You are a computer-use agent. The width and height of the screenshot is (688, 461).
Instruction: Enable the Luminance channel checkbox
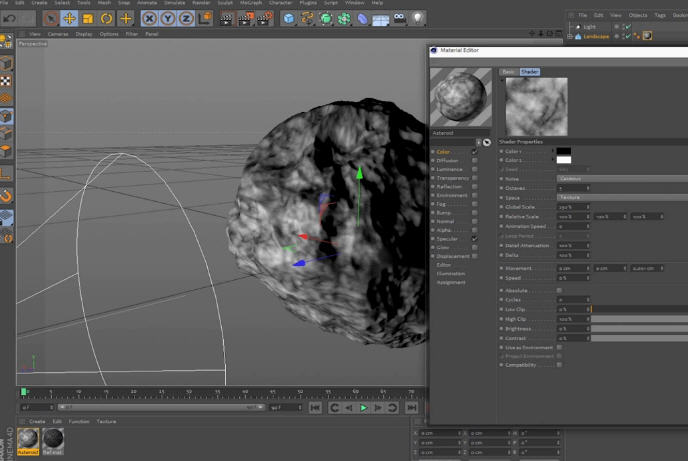coord(474,169)
